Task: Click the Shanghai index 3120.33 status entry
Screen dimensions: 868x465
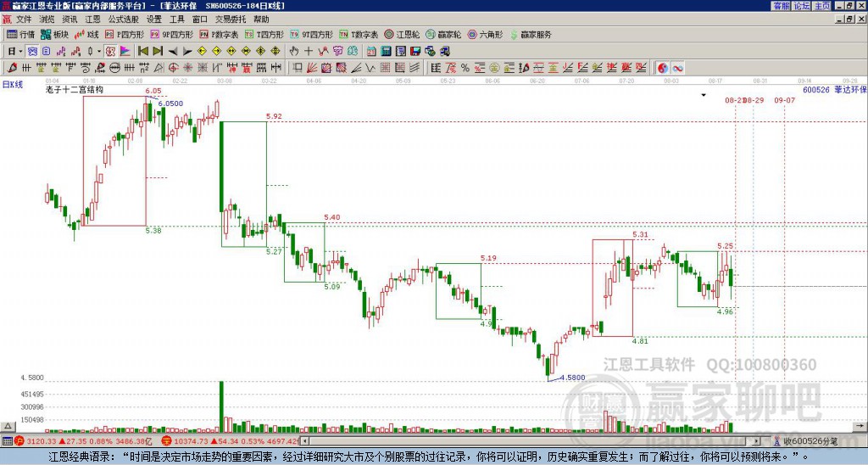Action: [x=82, y=441]
